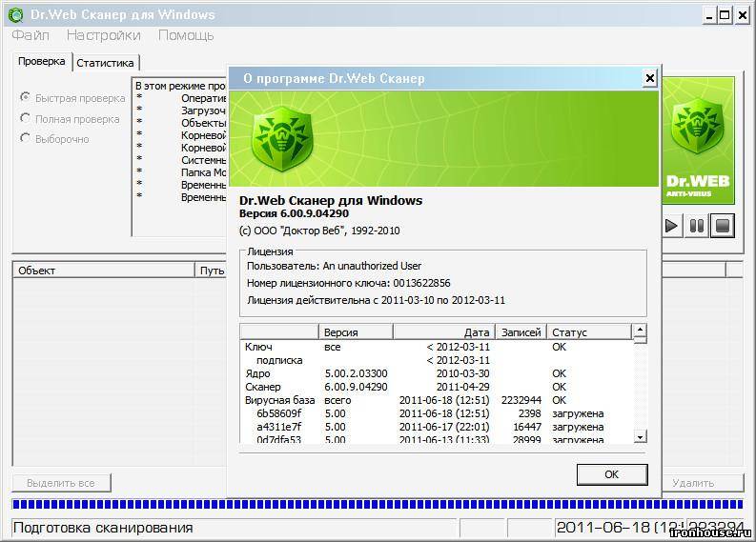Screen dimensions: 756x542
Task: Click the Dr.Web title bar app icon
Action: pos(15,15)
